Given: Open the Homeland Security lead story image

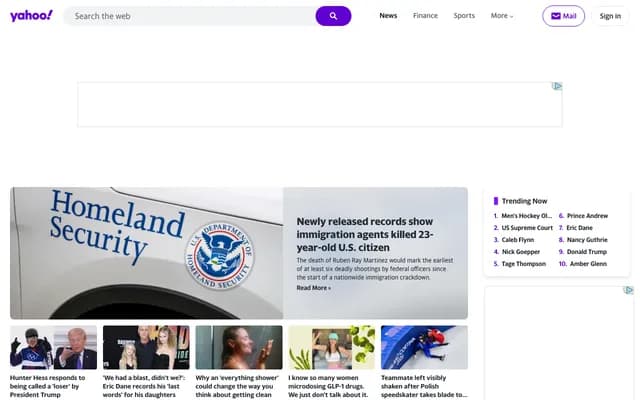Looking at the screenshot, I should pyautogui.click(x=147, y=253).
